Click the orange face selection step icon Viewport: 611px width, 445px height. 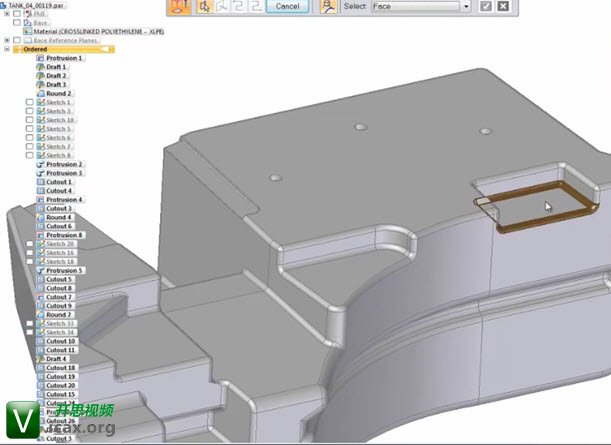tap(181, 6)
